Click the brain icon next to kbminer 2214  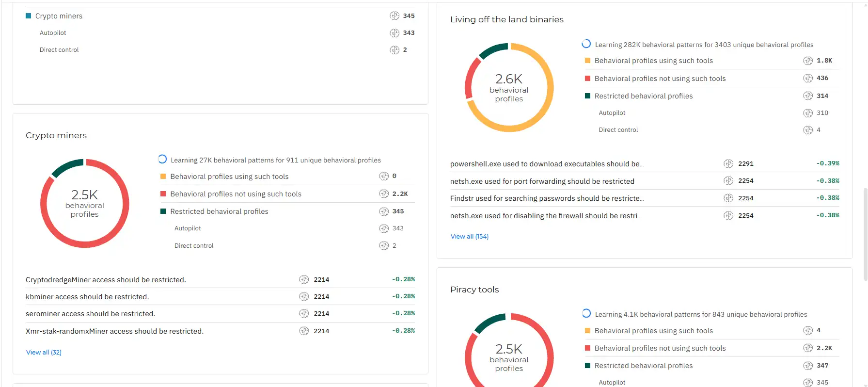(x=304, y=296)
